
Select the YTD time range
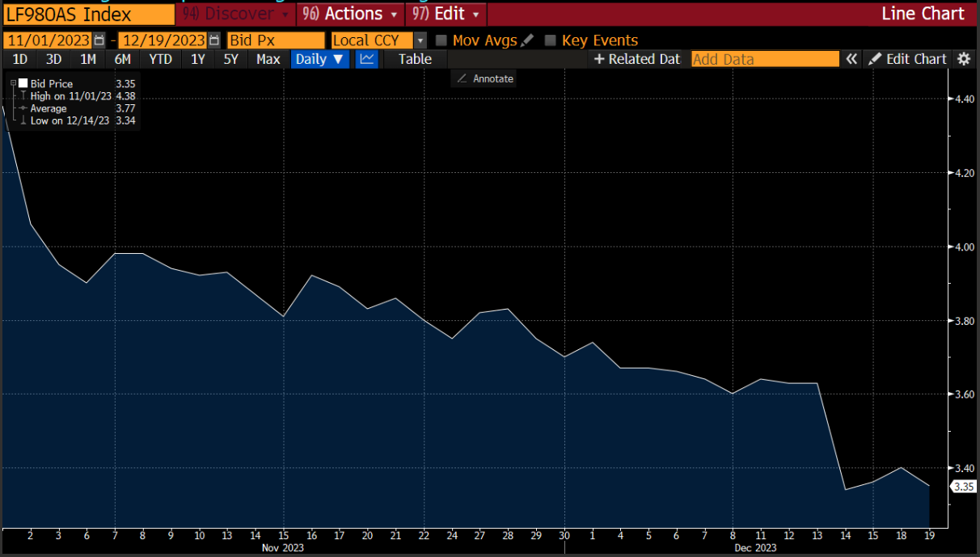coord(160,59)
